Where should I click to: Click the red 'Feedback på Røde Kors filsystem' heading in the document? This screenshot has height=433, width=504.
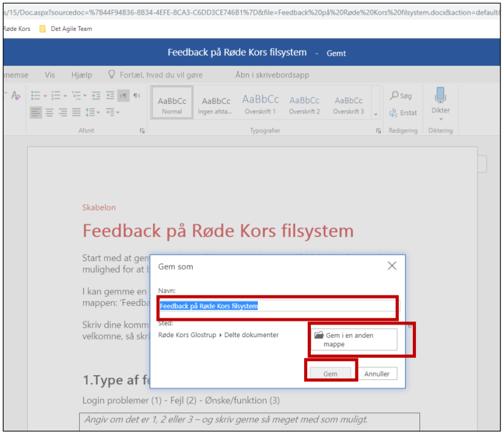click(x=218, y=231)
